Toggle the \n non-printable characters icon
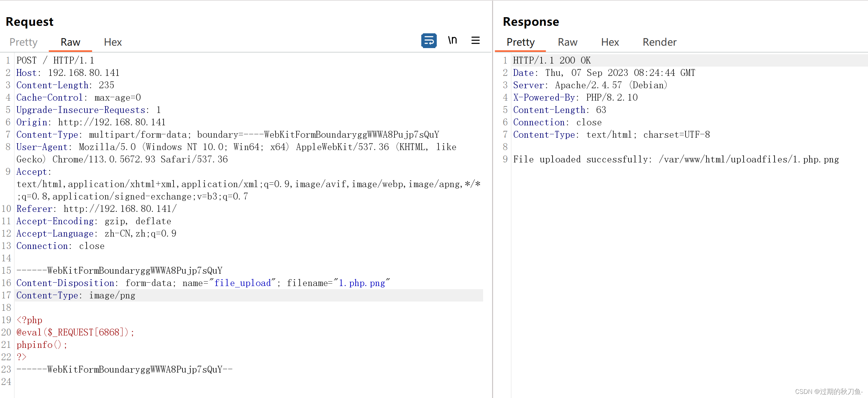The image size is (868, 398). [x=453, y=41]
